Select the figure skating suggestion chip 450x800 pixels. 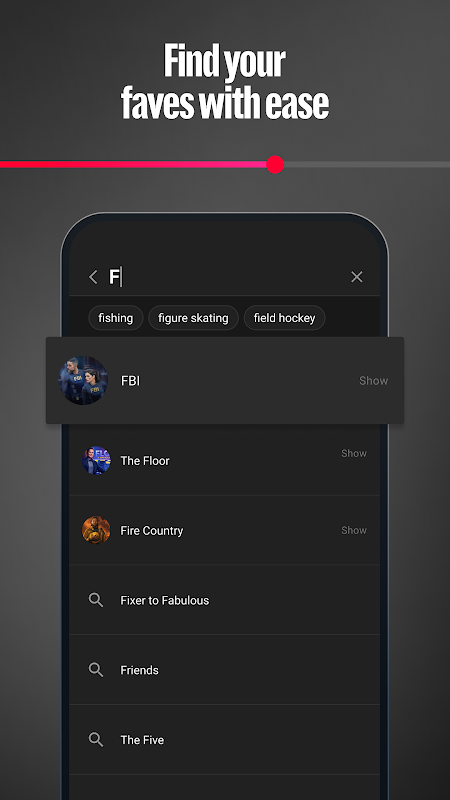point(193,318)
